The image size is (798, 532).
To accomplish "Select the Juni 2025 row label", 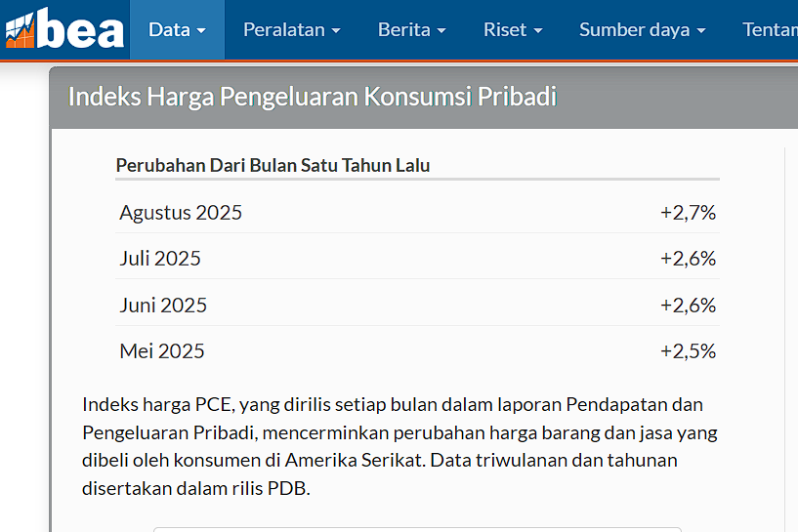I will click(163, 305).
